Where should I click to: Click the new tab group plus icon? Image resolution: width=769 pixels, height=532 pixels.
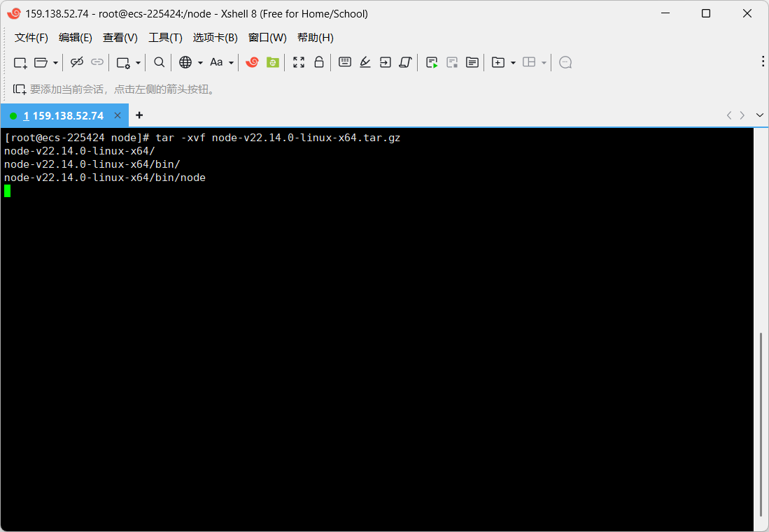498,62
